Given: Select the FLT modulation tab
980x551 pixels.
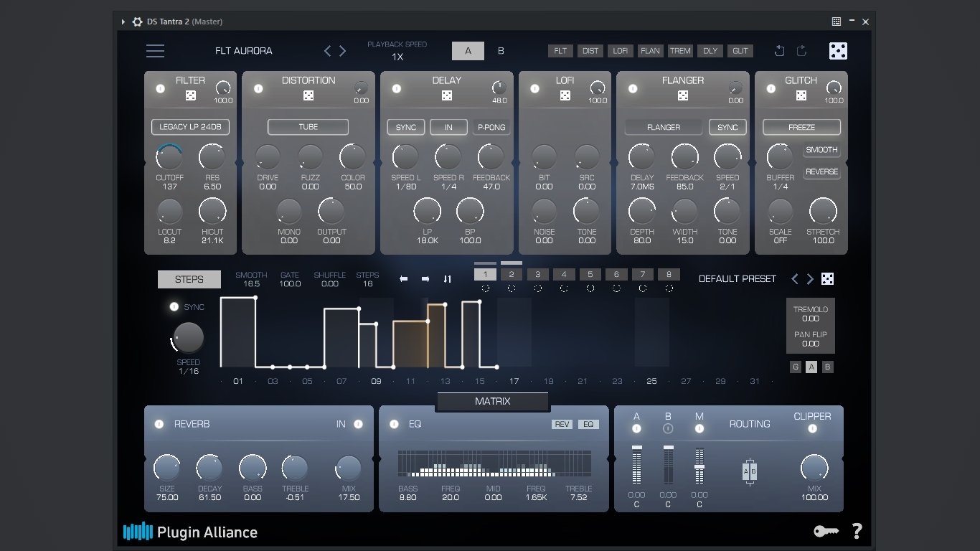Looking at the screenshot, I should [x=560, y=51].
